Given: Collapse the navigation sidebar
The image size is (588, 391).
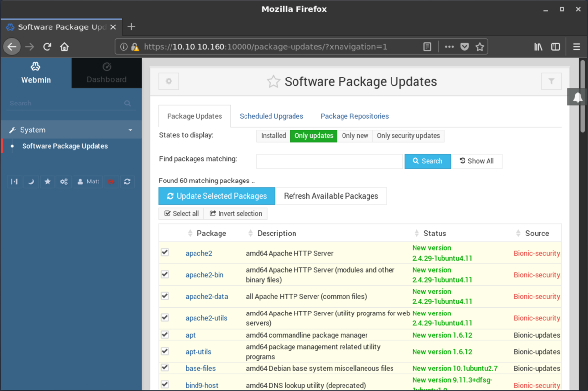Looking at the screenshot, I should (14, 182).
